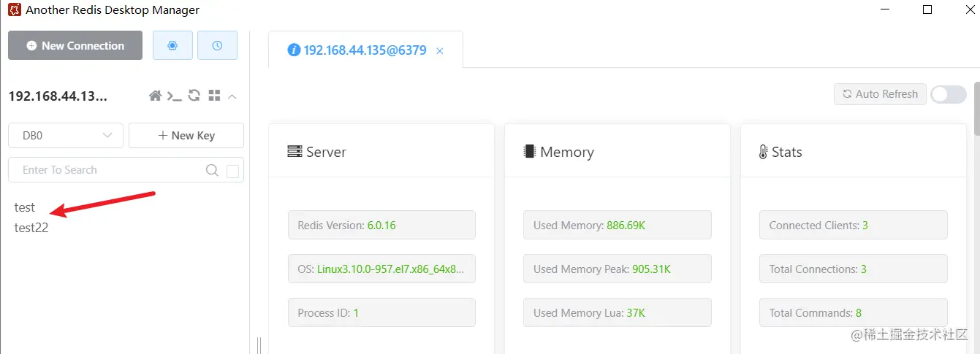Click Used Memory Lua: 37K field
The image size is (980, 354).
coord(618,312)
